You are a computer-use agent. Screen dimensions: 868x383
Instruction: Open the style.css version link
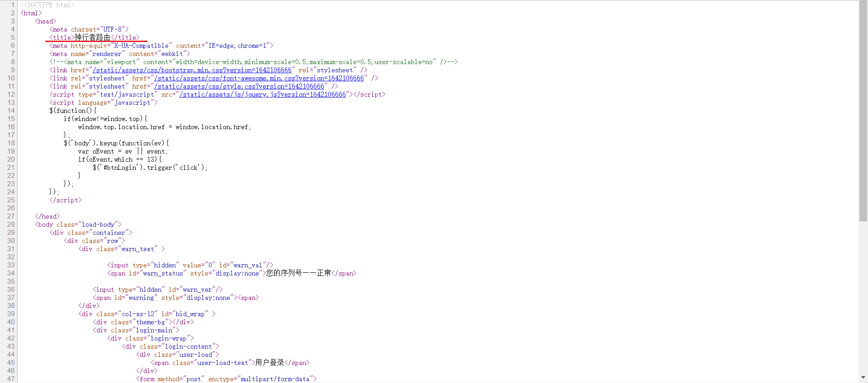[x=239, y=86]
